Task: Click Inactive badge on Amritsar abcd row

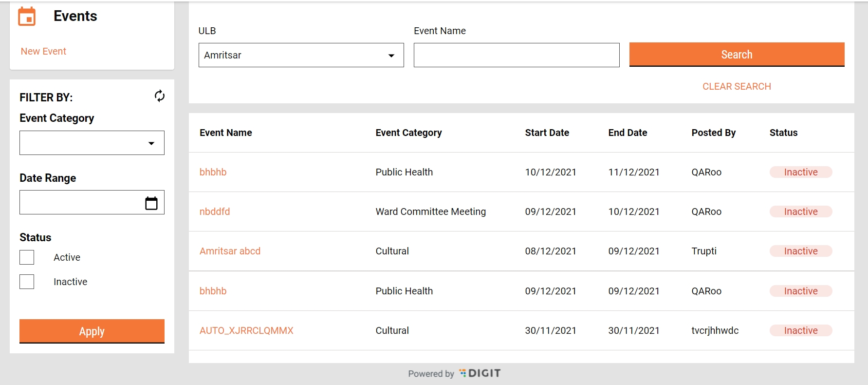Action: 800,251
